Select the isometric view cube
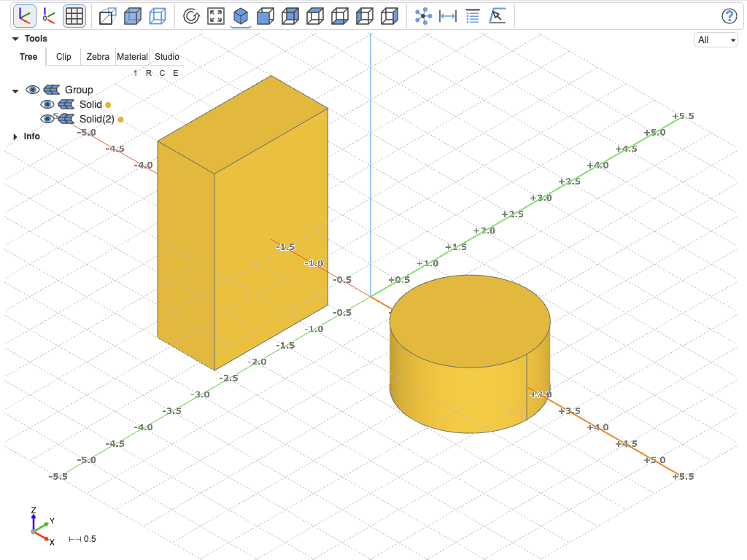Image resolution: width=747 pixels, height=560 pixels. 241,16
